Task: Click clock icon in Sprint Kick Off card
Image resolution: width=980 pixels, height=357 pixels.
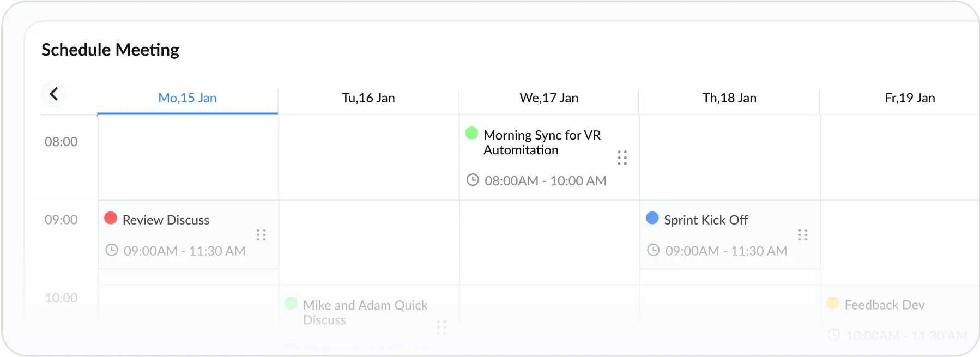Action: point(653,250)
